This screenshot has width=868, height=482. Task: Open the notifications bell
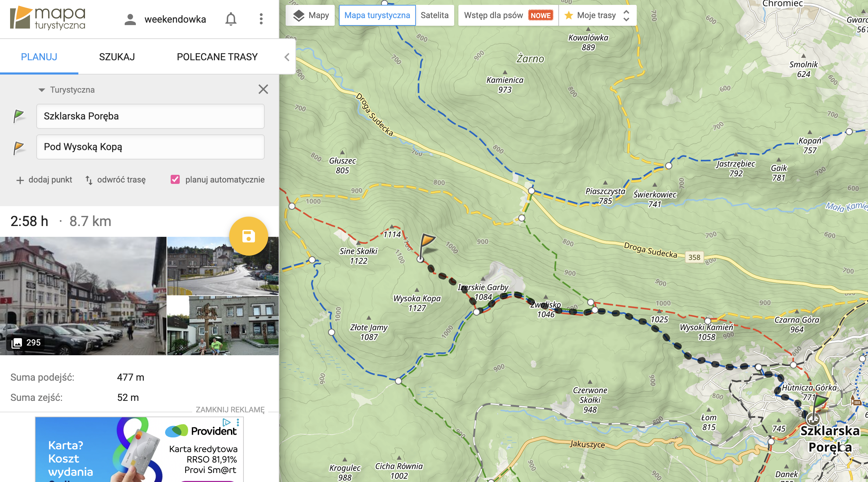pyautogui.click(x=231, y=19)
